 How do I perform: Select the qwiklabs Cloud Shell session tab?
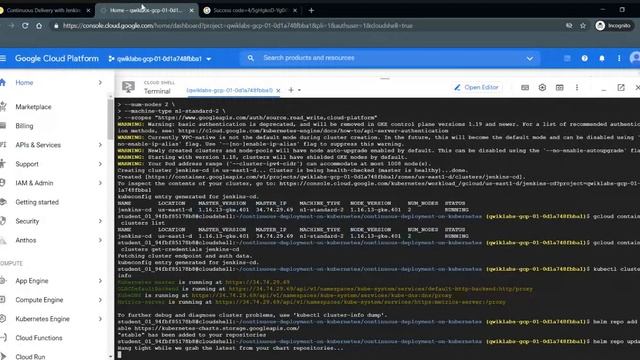click(x=229, y=90)
